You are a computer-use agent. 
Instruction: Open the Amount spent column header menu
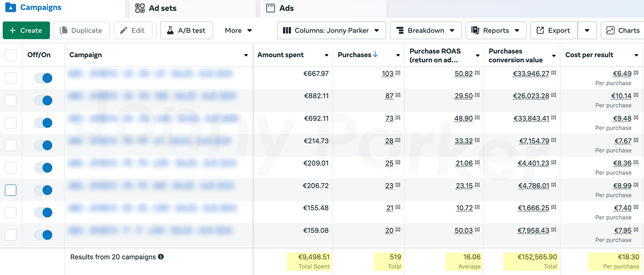327,55
